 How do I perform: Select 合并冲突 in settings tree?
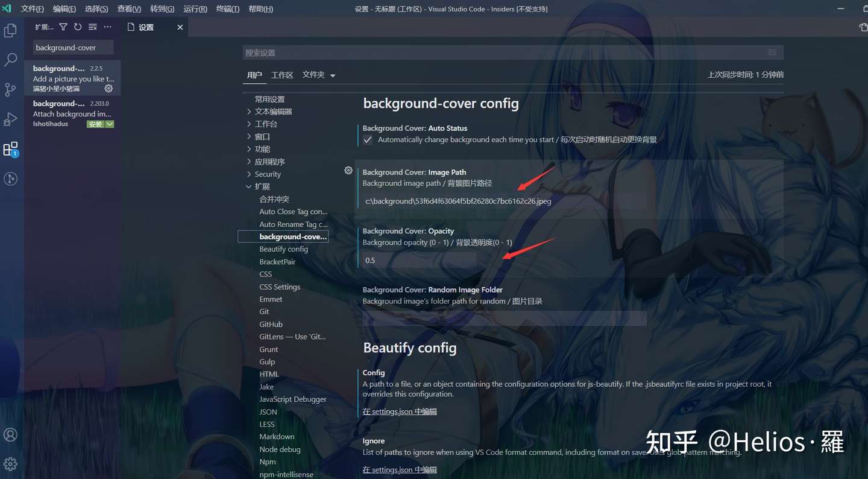tap(274, 199)
